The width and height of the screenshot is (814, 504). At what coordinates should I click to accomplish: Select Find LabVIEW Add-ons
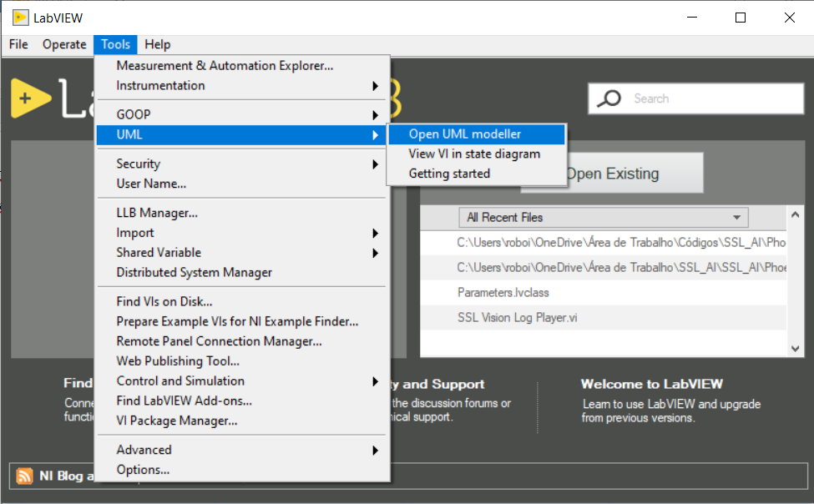[242, 401]
